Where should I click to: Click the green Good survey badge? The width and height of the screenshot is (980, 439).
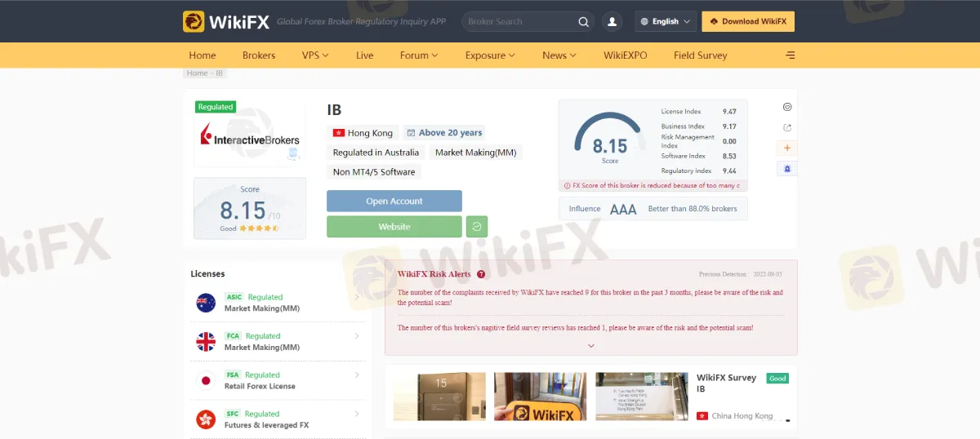[777, 379]
